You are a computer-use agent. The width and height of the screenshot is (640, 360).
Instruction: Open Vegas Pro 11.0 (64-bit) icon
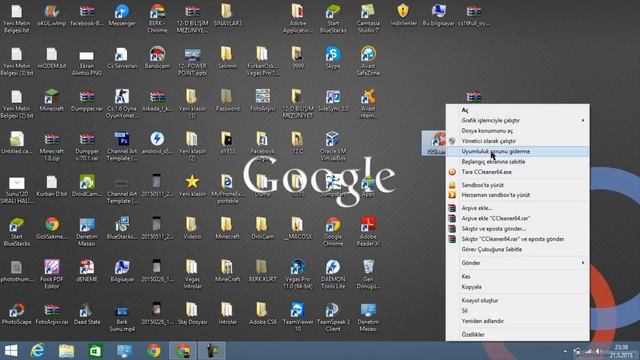[x=298, y=274]
